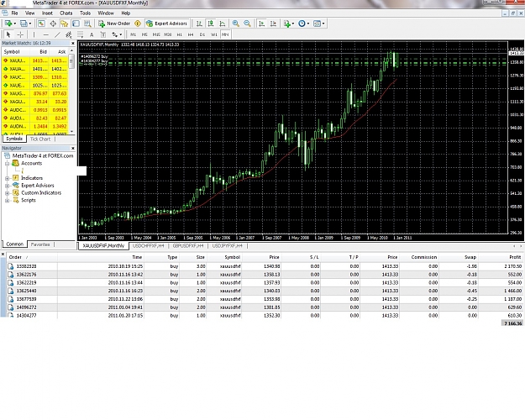Click the Indicators list toolbar icon
The height and width of the screenshot is (420, 525).
click(x=287, y=24)
